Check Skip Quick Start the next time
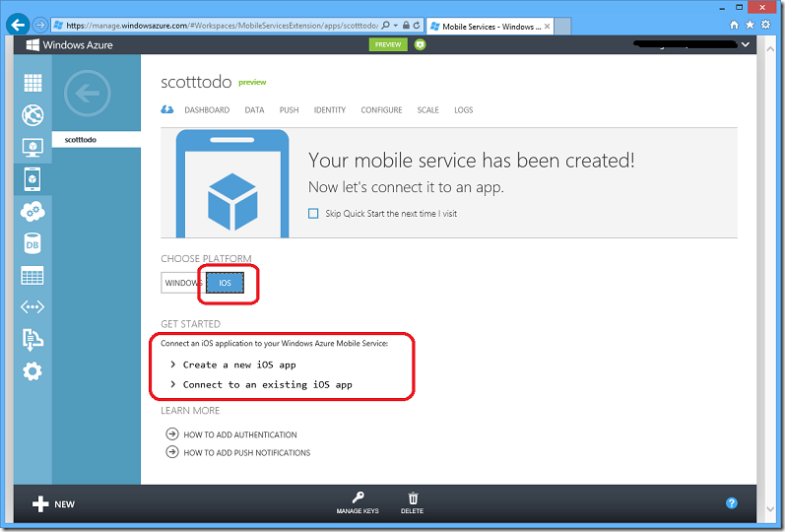Viewport: 785px width, 532px height. (313, 214)
